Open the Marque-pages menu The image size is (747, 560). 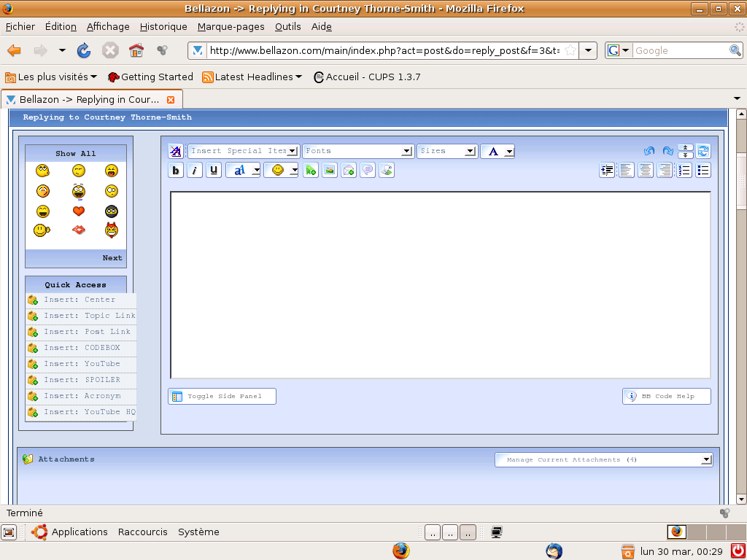pyautogui.click(x=231, y=26)
